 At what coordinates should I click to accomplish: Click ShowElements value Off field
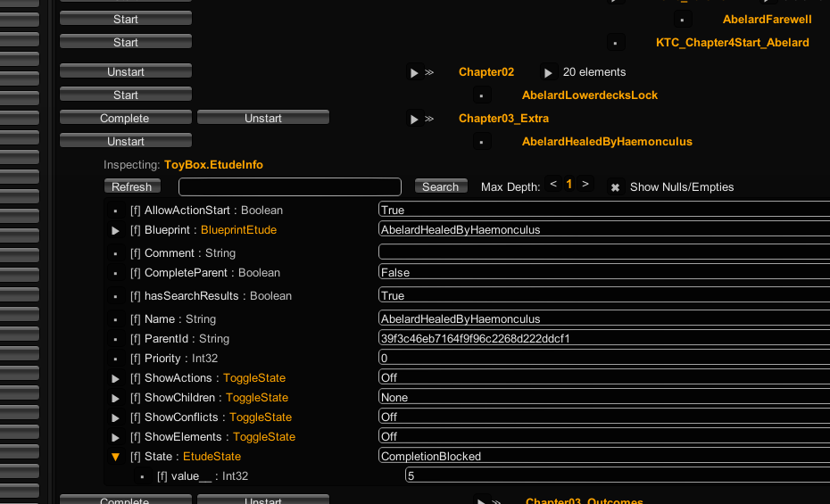pyautogui.click(x=604, y=436)
